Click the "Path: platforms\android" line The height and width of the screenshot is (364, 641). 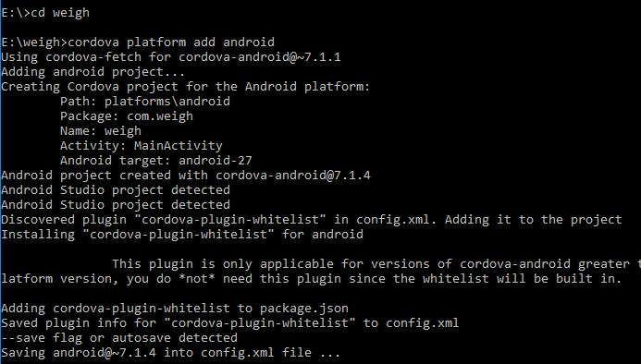click(x=145, y=102)
